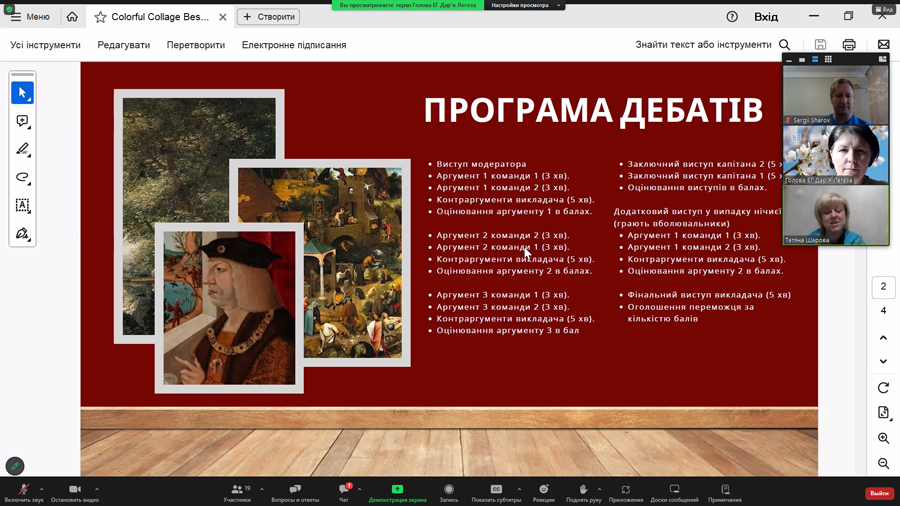
Task: Select Sergii Sharov video thumbnail
Action: pos(836,95)
